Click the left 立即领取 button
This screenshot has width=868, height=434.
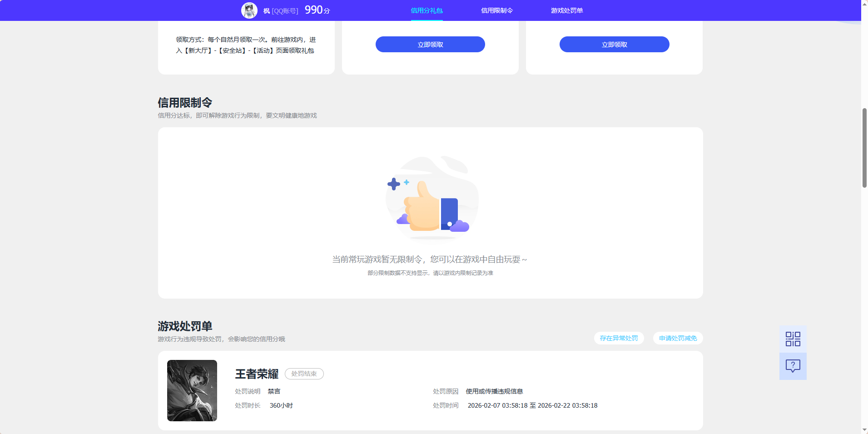pos(430,44)
